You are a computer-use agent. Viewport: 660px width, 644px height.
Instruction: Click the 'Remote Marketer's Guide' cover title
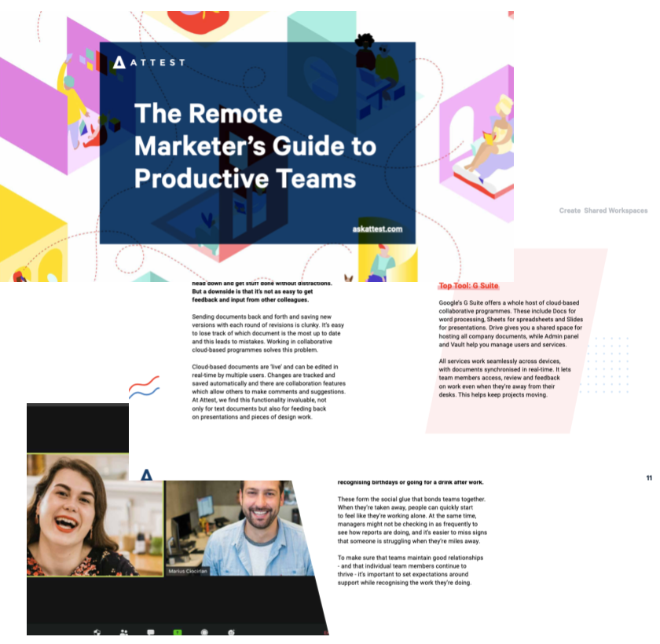click(x=255, y=145)
